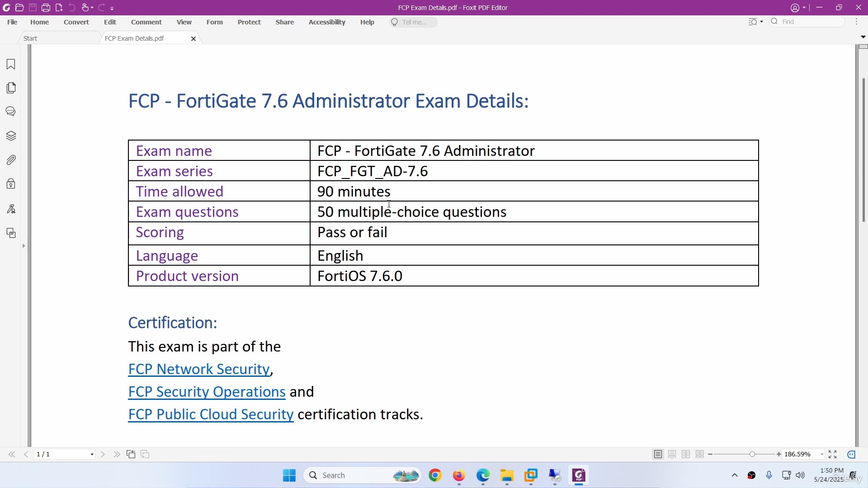Open Customize Quick Access Toolbar dropdown
This screenshot has height=488, width=868.
[112, 8]
